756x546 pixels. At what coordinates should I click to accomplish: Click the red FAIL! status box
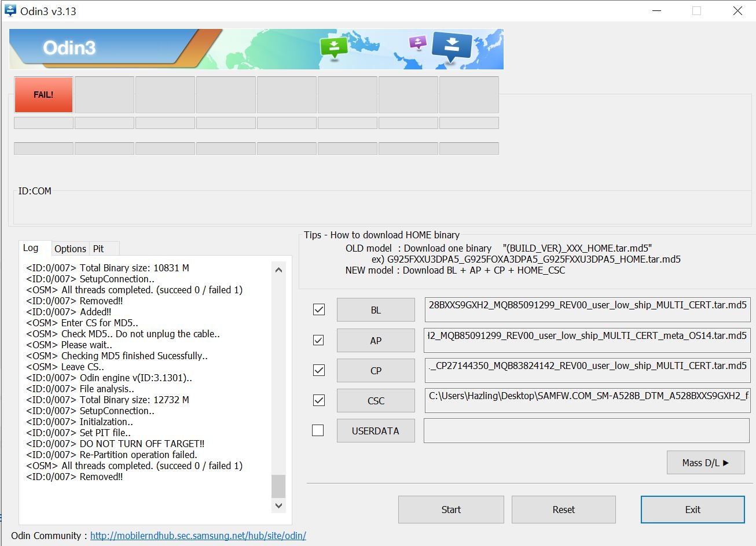point(43,95)
